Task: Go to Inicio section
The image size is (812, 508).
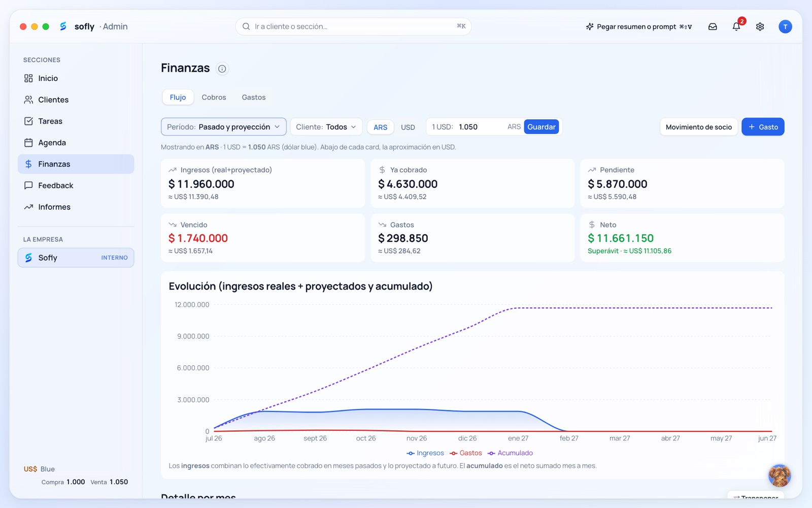Action: (x=76, y=78)
